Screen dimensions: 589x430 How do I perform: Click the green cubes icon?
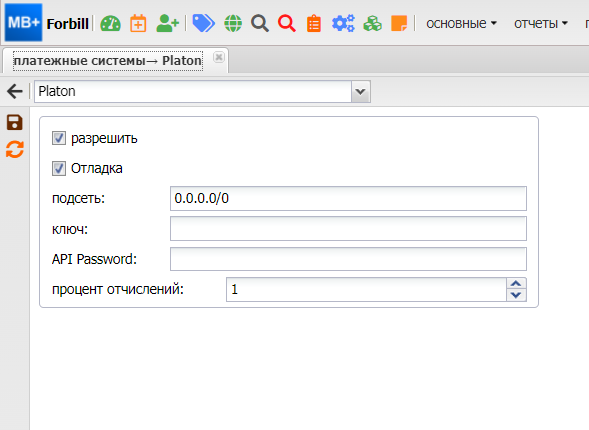click(x=372, y=23)
